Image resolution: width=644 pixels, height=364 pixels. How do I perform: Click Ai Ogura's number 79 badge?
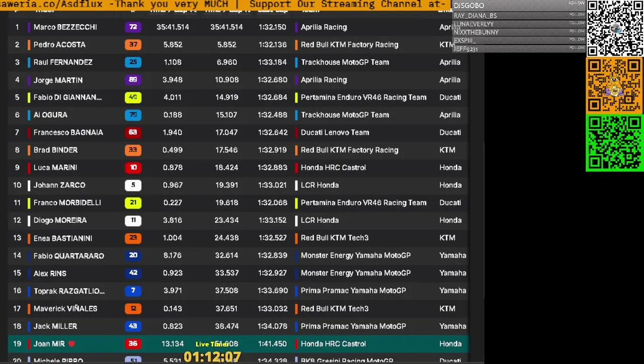[133, 115]
